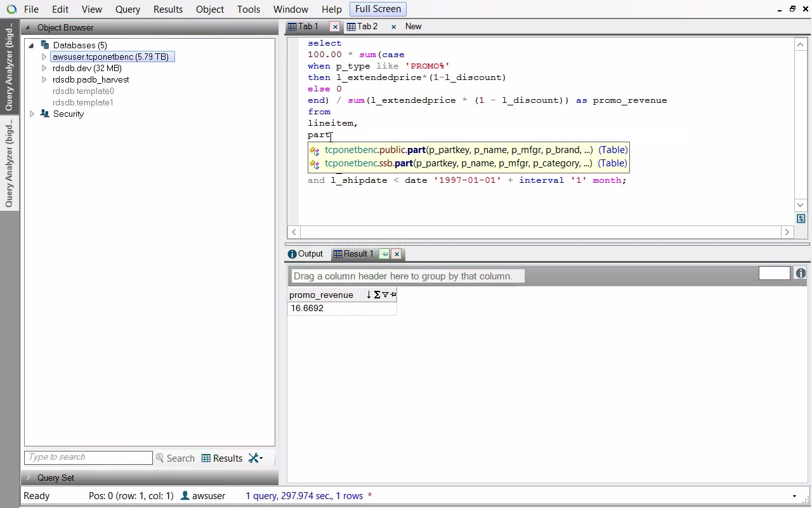This screenshot has height=508, width=812.
Task: Pin the Result 1 tab
Action: [x=384, y=254]
